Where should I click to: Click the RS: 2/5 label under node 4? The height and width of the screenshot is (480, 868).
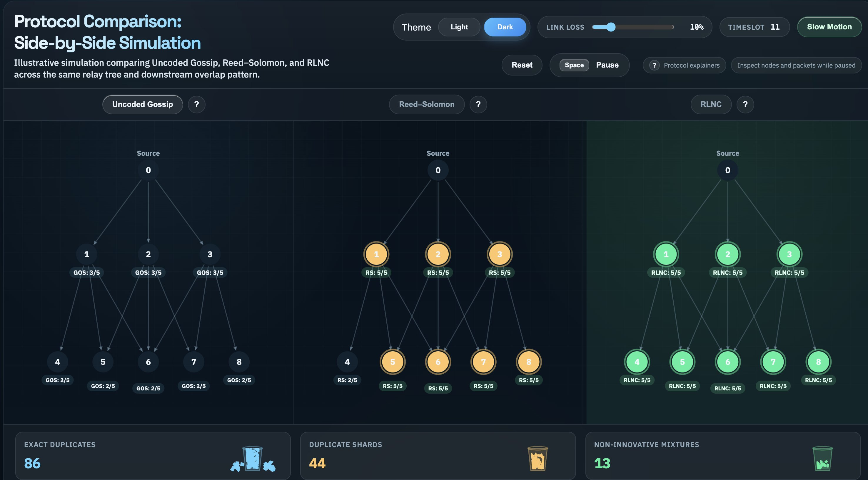point(347,380)
